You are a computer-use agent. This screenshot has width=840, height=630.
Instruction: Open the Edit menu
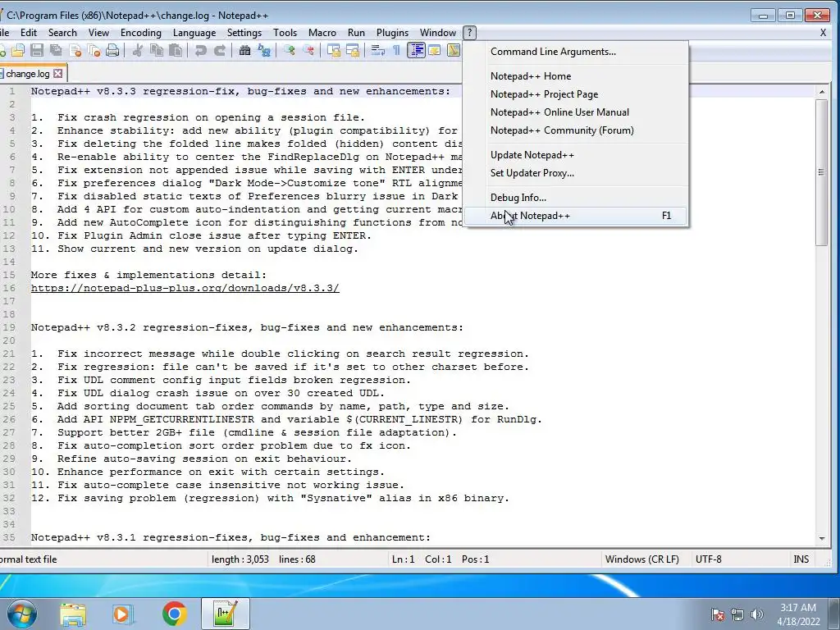tap(29, 33)
